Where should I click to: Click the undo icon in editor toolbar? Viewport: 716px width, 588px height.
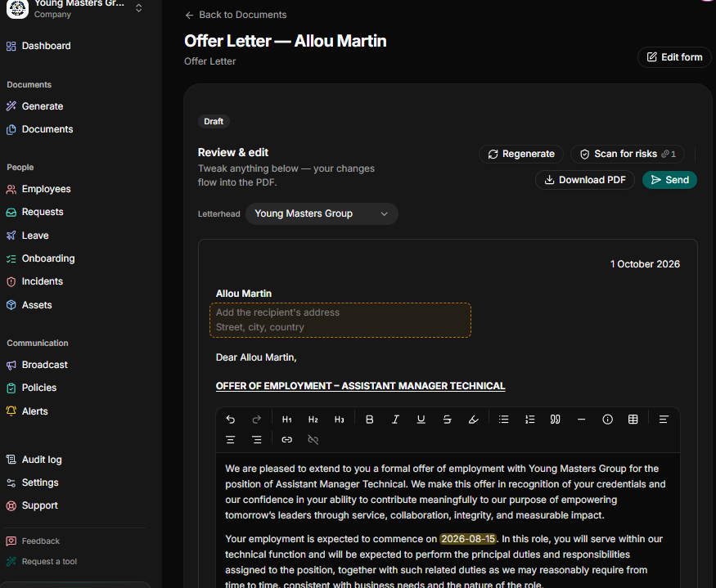click(231, 419)
